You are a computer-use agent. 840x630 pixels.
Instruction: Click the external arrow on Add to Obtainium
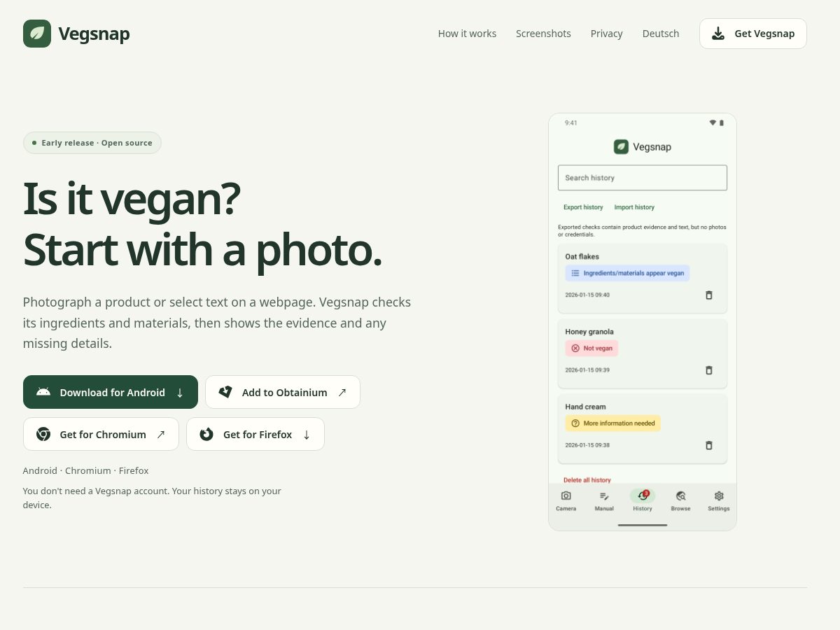point(342,392)
